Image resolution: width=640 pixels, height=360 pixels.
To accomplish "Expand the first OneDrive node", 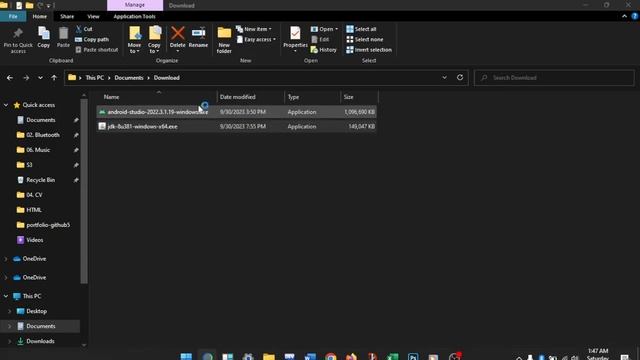I will point(6,259).
